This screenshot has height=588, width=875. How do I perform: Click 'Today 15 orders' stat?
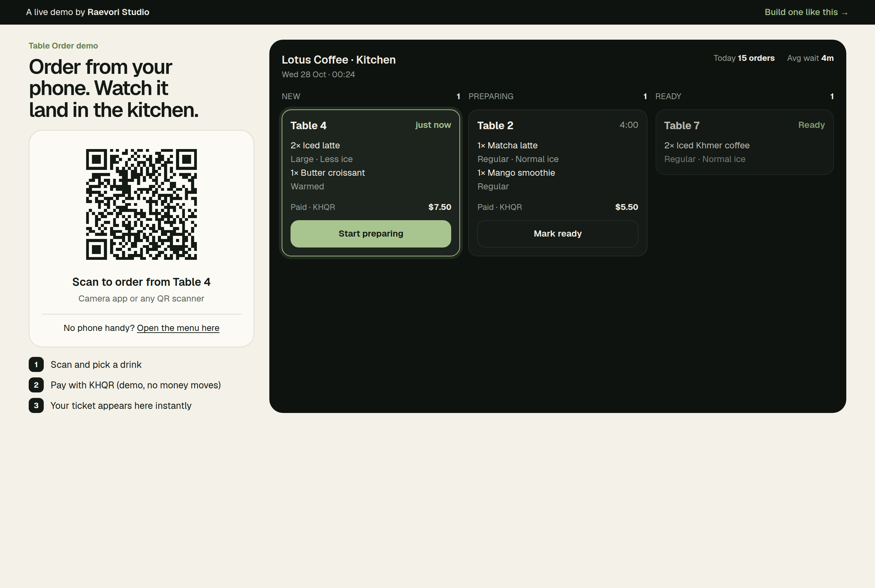pos(744,58)
